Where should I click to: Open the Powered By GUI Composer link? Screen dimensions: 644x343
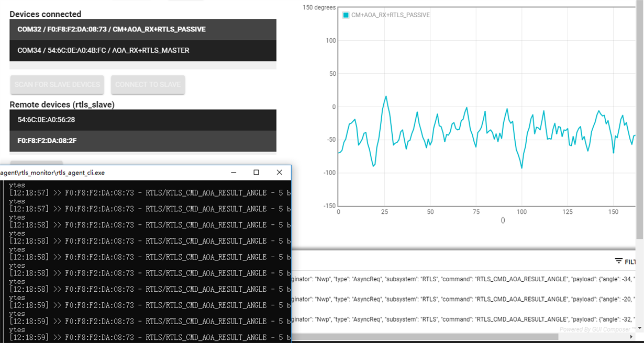click(x=596, y=329)
